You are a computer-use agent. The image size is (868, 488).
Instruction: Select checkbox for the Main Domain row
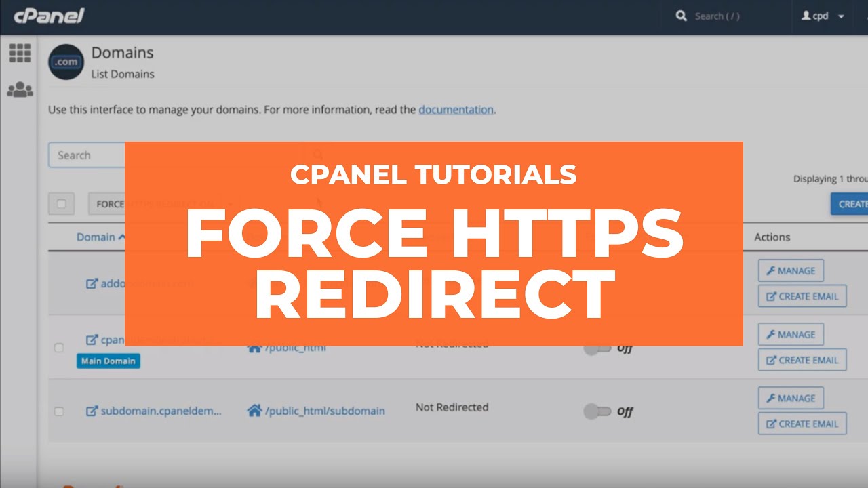[59, 348]
